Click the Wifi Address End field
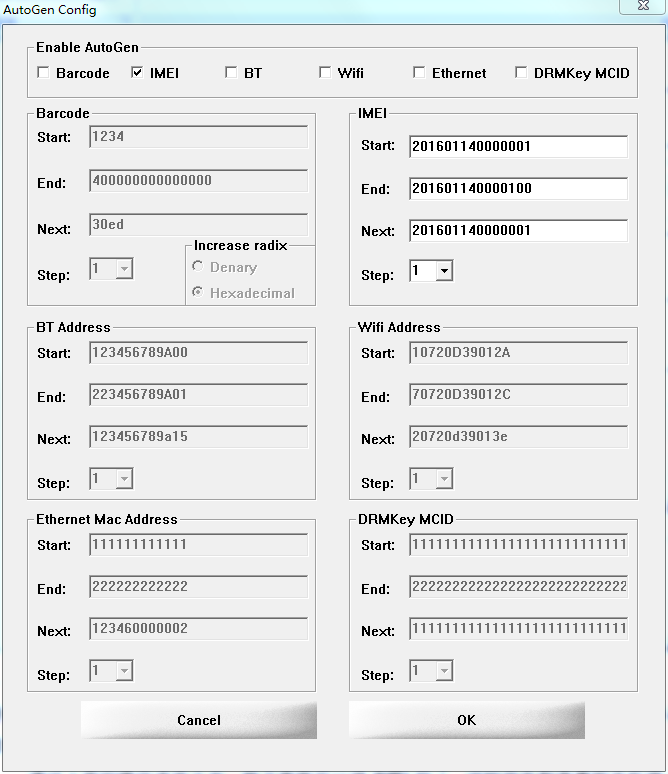This screenshot has height=774, width=668. coord(518,395)
